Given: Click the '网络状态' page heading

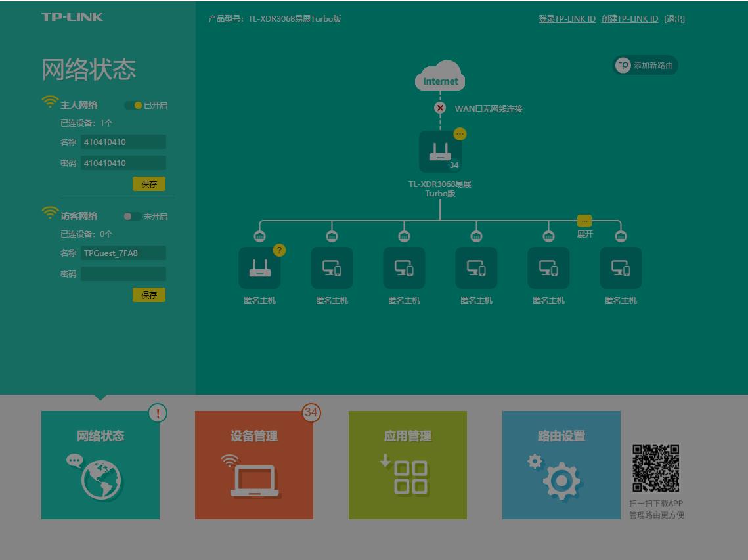Looking at the screenshot, I should tap(89, 70).
